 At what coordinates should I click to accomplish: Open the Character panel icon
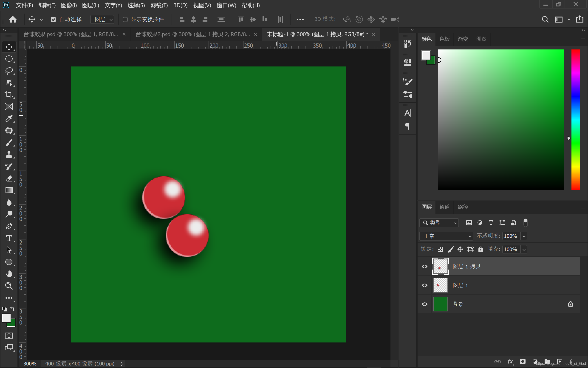pyautogui.click(x=407, y=113)
